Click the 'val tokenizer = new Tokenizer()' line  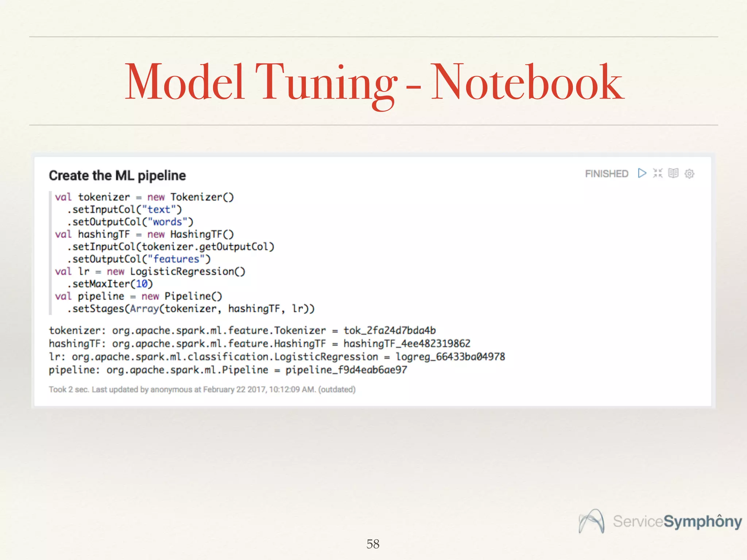pos(144,197)
